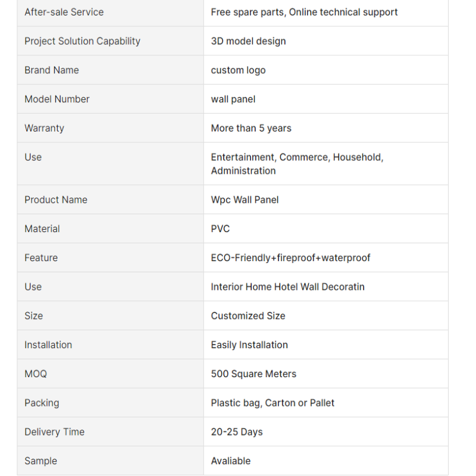Select the custom logo value
The width and height of the screenshot is (476, 476).
[239, 70]
